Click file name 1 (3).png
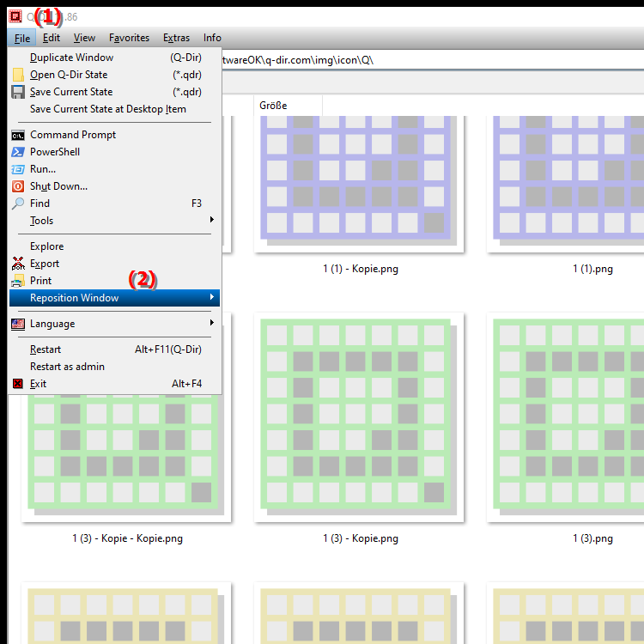Image resolution: width=644 pixels, height=644 pixels. pos(592,538)
